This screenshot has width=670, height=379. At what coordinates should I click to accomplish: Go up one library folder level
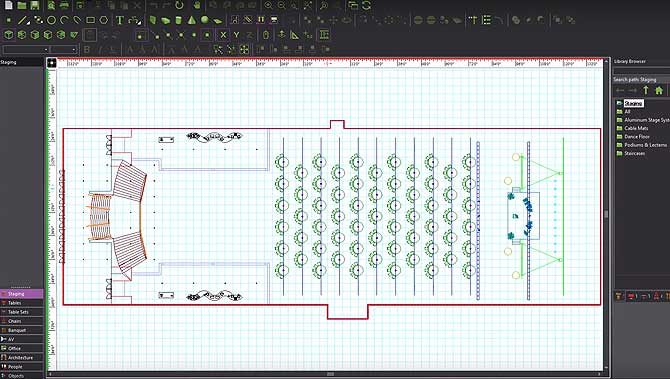click(x=646, y=90)
